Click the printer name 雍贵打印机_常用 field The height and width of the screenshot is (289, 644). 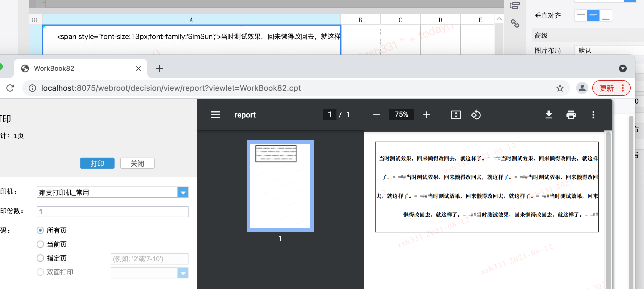[107, 192]
